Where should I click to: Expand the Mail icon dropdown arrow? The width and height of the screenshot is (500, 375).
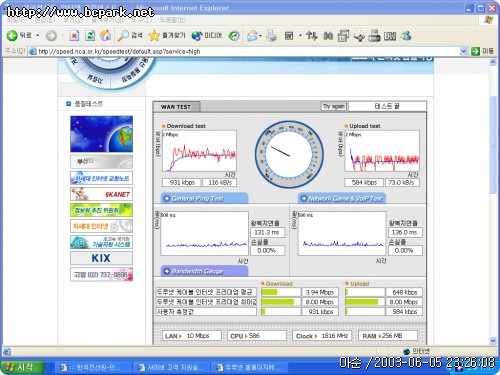tap(260, 36)
